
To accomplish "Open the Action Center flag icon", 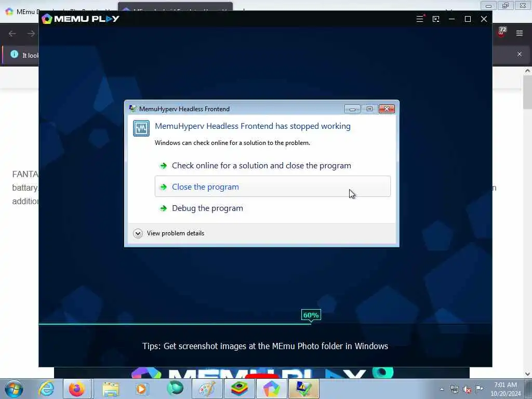I will pos(479,389).
